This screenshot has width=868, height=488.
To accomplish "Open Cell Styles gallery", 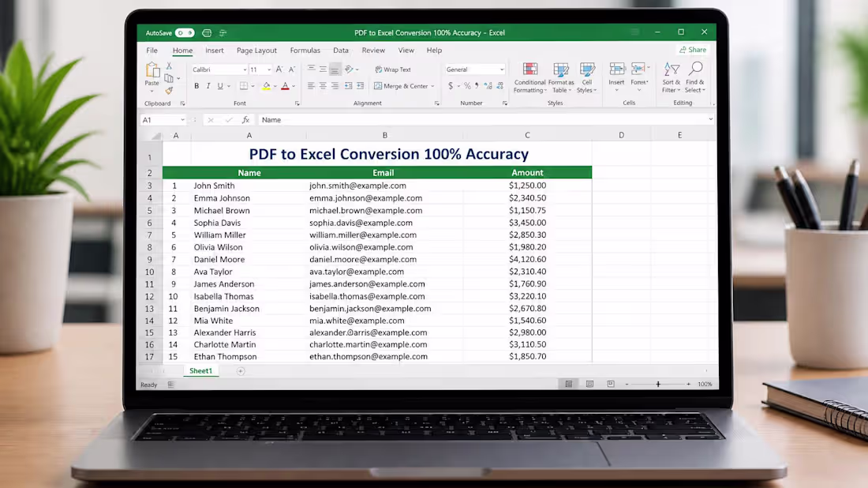I will 587,77.
